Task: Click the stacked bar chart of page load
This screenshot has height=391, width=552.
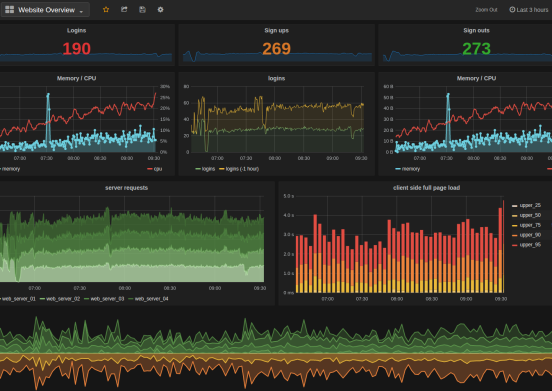Action: pos(400,246)
